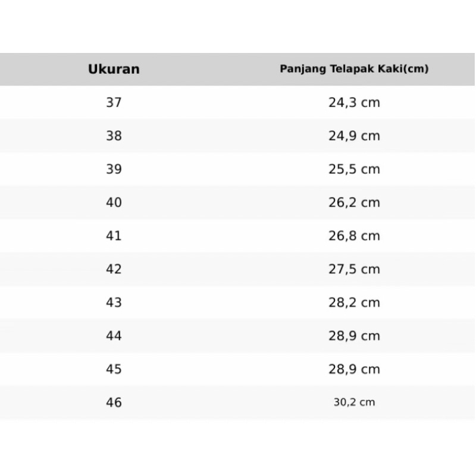This screenshot has width=476, height=476.
Task: Select size 38 in the Ukuran column
Action: [x=114, y=136]
